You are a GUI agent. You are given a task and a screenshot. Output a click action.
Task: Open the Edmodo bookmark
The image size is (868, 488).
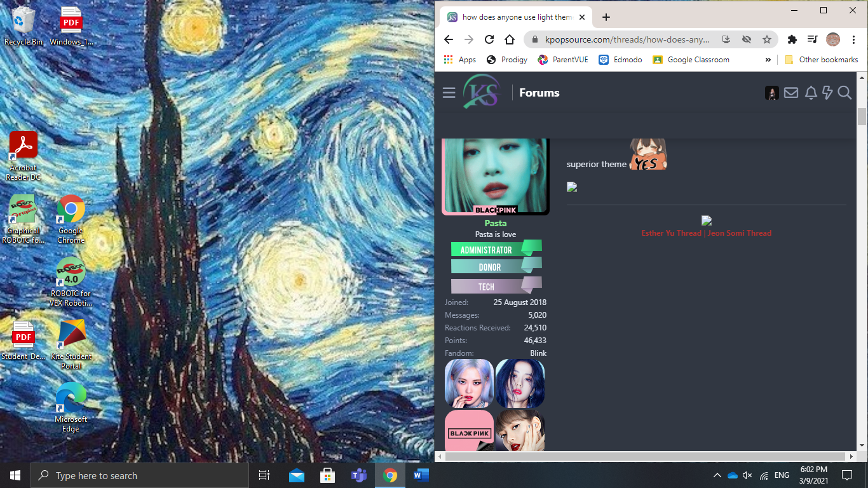(x=621, y=60)
